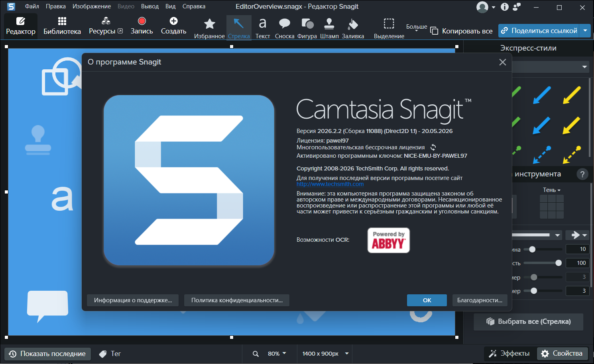Open Политика конфиденциальности...

pos(237,300)
